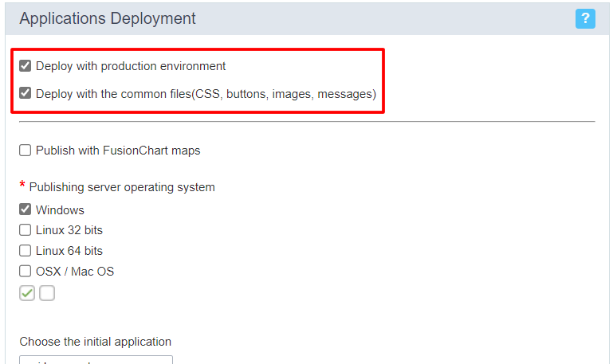This screenshot has width=613, height=364.
Task: Click the 'Publish with FusionChart maps' label text
Action: click(118, 151)
